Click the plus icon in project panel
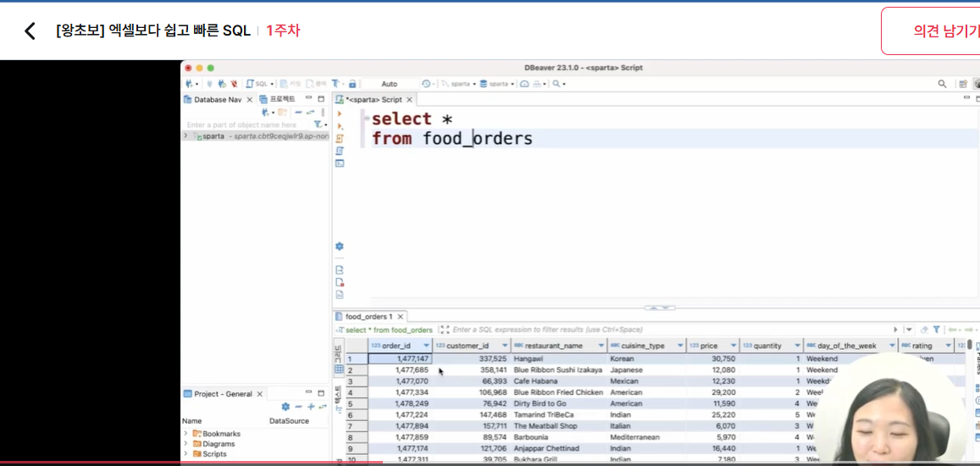The width and height of the screenshot is (980, 466). coord(311,407)
